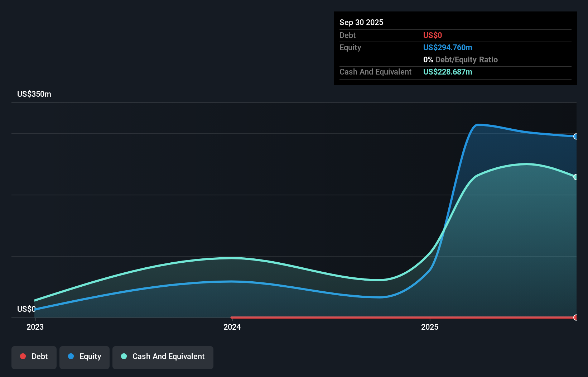This screenshot has width=588, height=377.
Task: Click the red US$0 debt value
Action: pyautogui.click(x=433, y=35)
